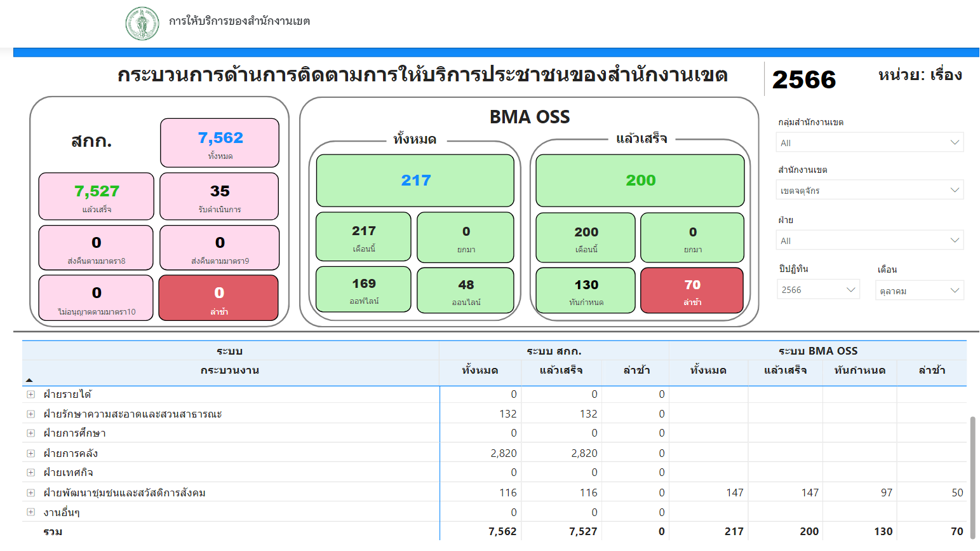980x551 pixels.
Task: Click the 48 ออนไลน์ card
Action: tap(466, 290)
